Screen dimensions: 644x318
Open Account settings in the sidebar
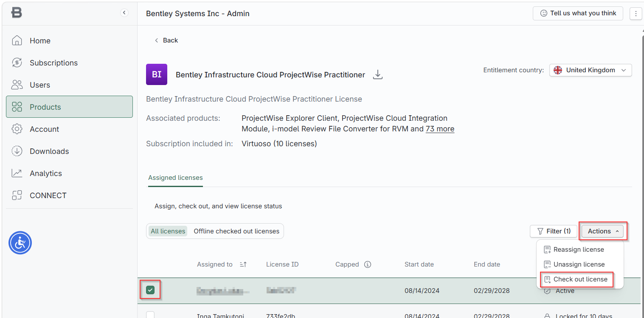click(70, 129)
